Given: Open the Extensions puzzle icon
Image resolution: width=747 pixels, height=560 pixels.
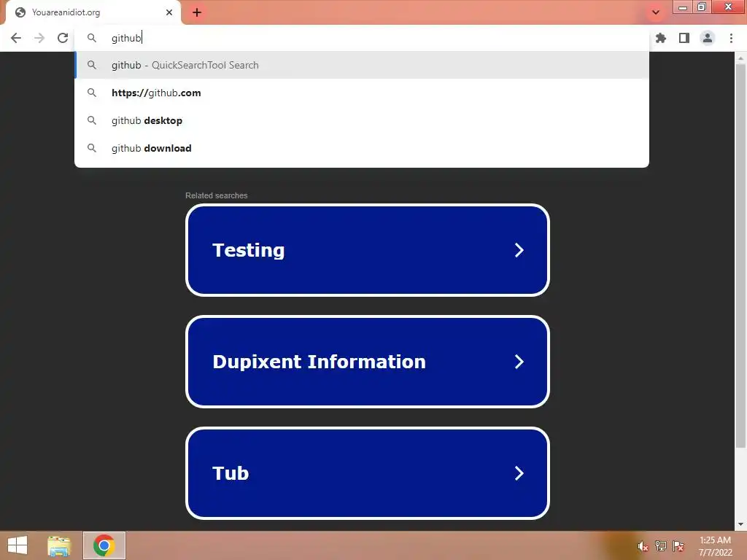Looking at the screenshot, I should click(x=661, y=38).
